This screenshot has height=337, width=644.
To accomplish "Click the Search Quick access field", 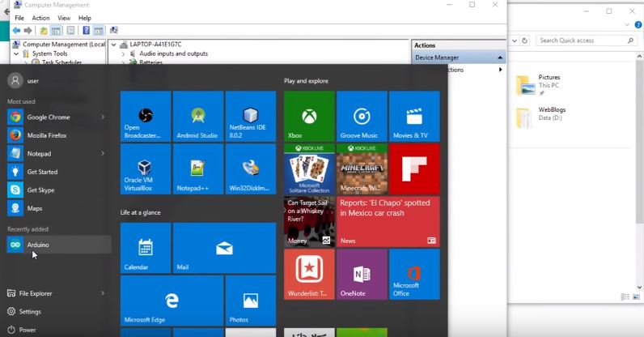I will (x=586, y=41).
